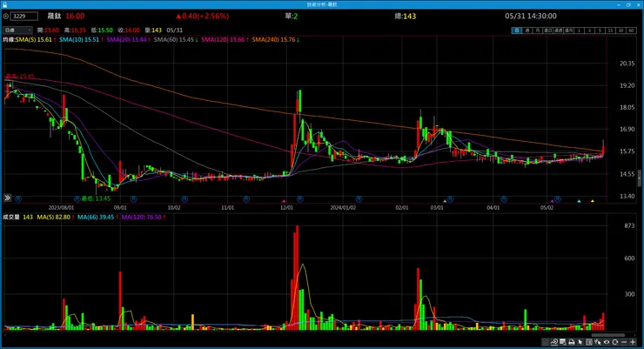
Task: Select the 1-minute timeframe button
Action: pos(579,30)
